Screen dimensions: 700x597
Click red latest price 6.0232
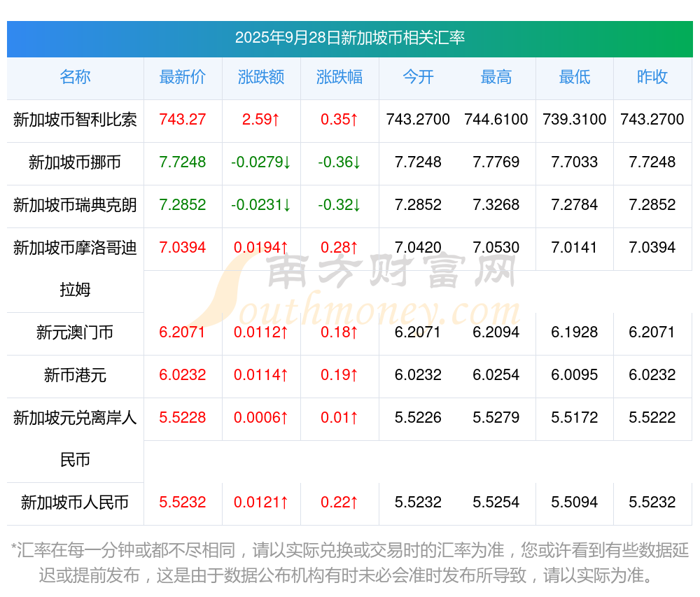(182, 375)
